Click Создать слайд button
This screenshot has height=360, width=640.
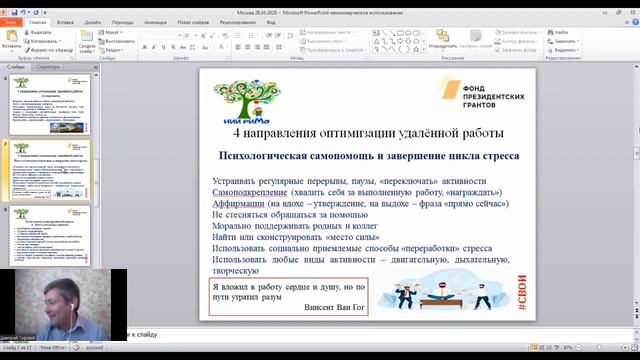pos(87,42)
